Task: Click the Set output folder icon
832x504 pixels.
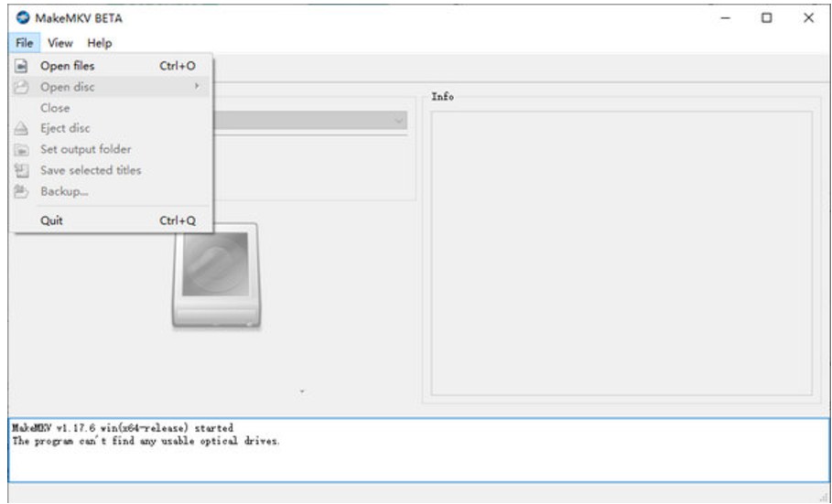Action: pyautogui.click(x=21, y=150)
